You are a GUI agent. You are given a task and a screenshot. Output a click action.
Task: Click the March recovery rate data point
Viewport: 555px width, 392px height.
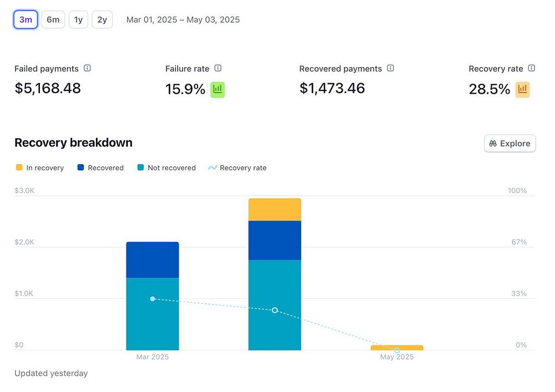tap(153, 299)
